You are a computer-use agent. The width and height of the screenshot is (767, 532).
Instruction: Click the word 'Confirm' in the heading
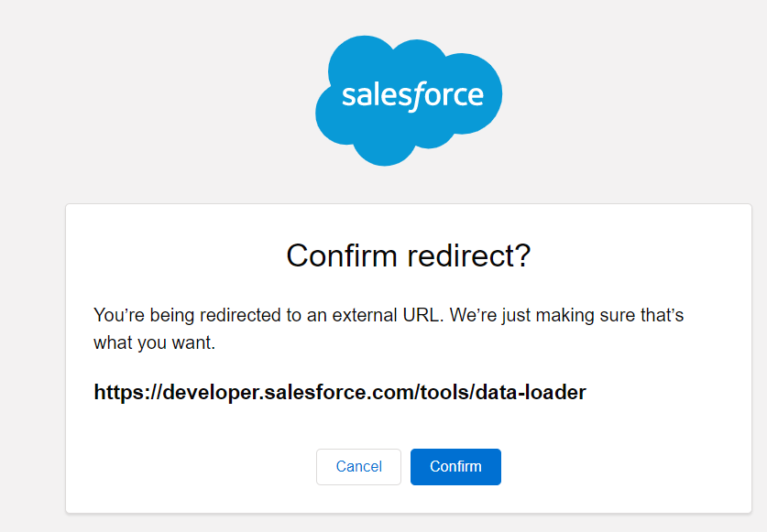pos(344,255)
